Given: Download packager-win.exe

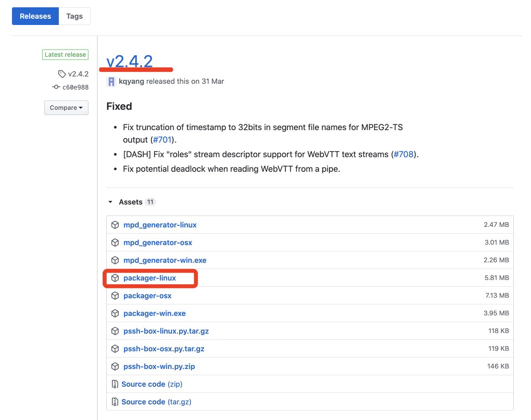Looking at the screenshot, I should pos(155,313).
